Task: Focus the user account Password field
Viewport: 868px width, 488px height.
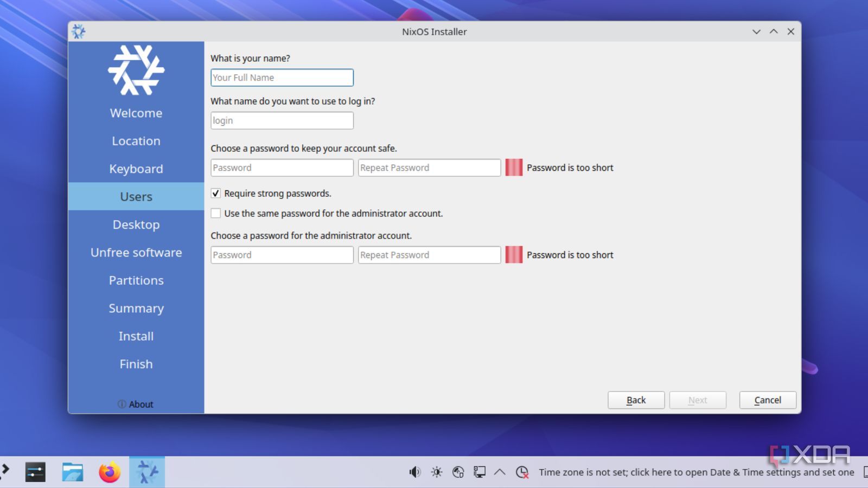Action: click(x=282, y=168)
